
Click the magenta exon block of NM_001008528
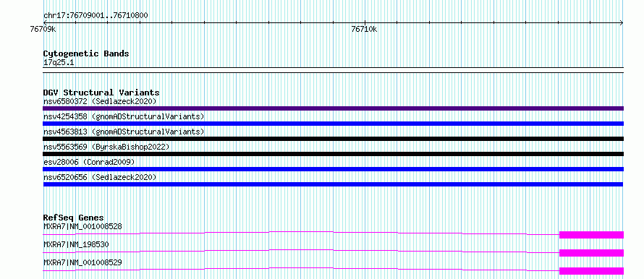(591, 235)
